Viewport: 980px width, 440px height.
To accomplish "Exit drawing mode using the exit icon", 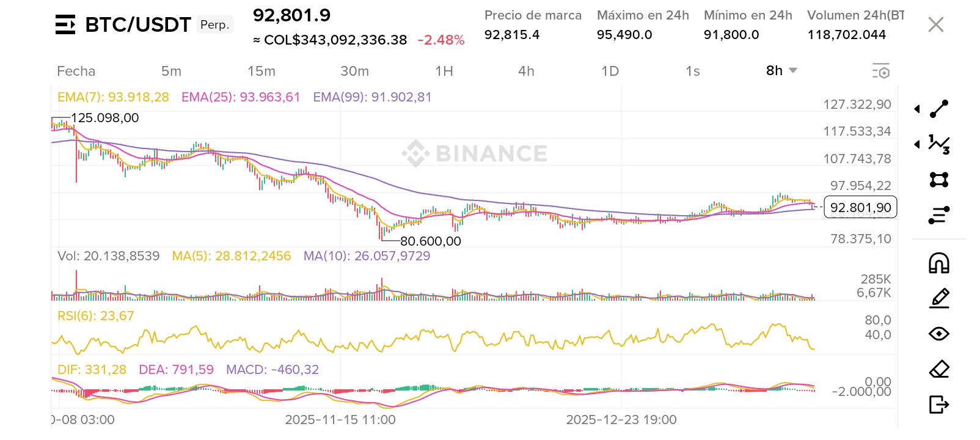I will pyautogui.click(x=939, y=405).
